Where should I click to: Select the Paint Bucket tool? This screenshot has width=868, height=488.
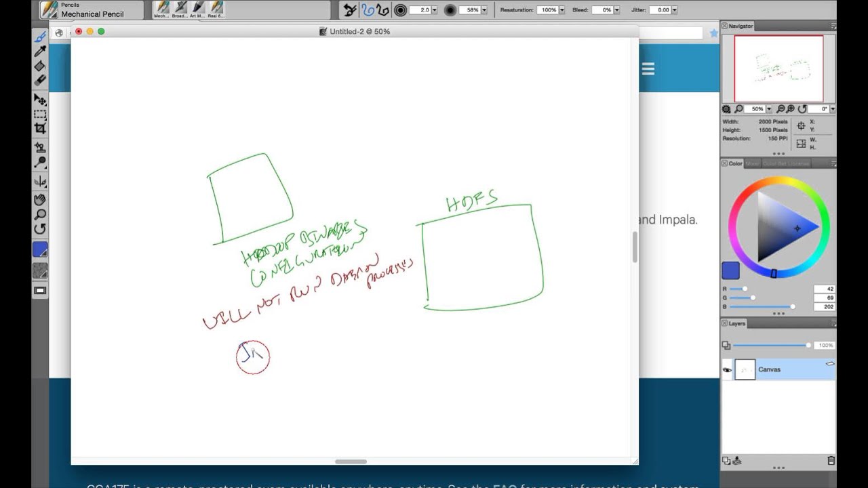point(40,66)
